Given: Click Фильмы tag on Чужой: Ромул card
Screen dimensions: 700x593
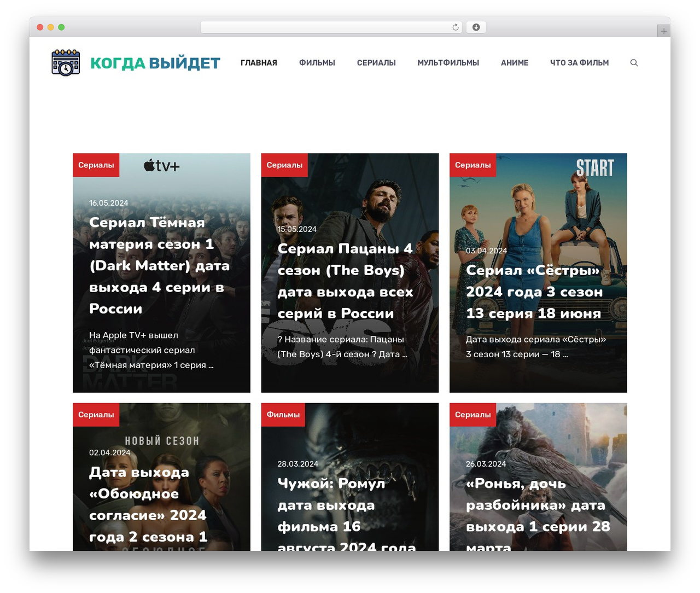Looking at the screenshot, I should point(283,415).
